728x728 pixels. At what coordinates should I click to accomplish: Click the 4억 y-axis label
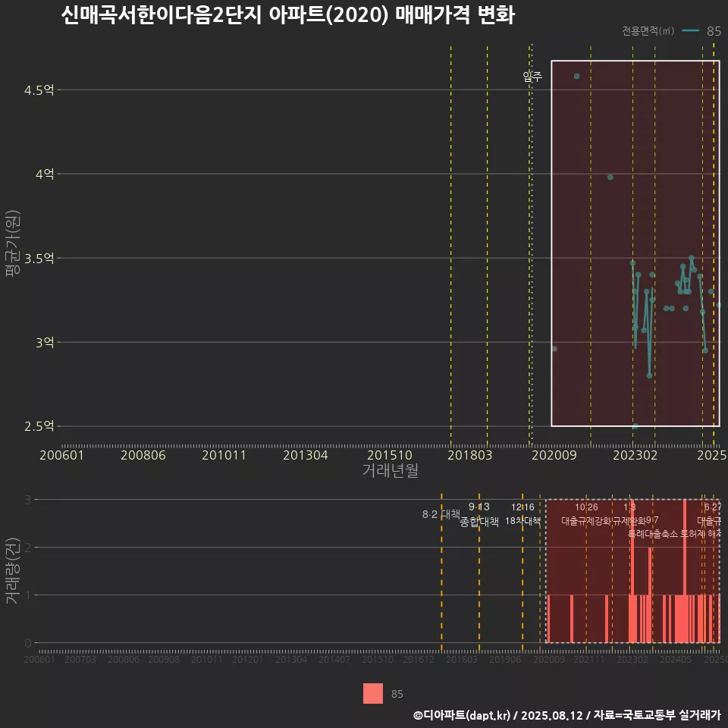(45, 174)
